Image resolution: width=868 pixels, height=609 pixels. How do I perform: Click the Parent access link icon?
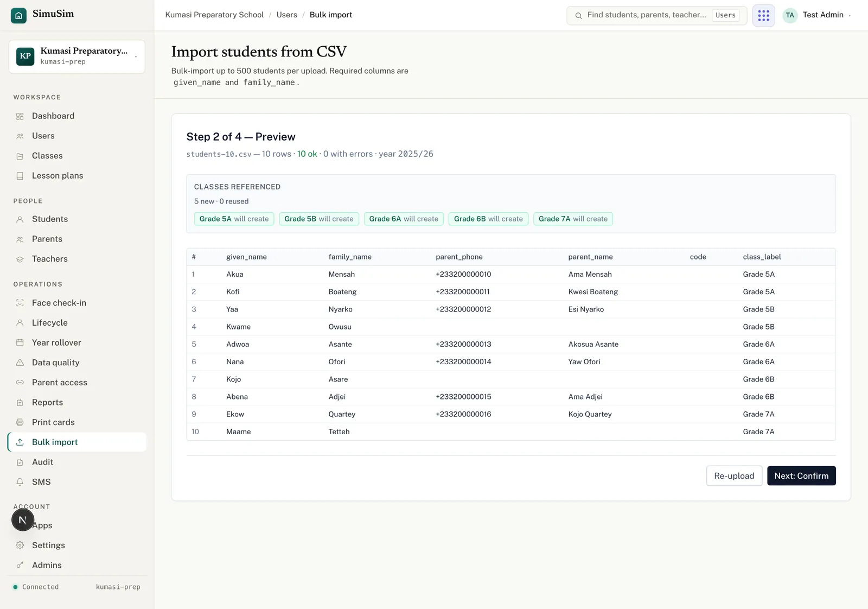20,383
